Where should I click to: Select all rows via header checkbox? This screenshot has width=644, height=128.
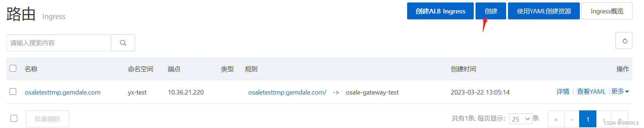pyautogui.click(x=13, y=68)
